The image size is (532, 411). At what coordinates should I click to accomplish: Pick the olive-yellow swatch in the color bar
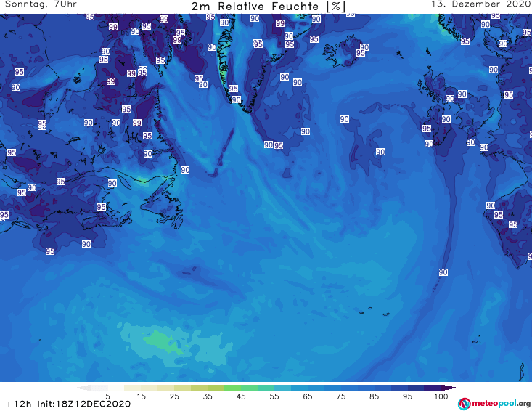coord(199,388)
